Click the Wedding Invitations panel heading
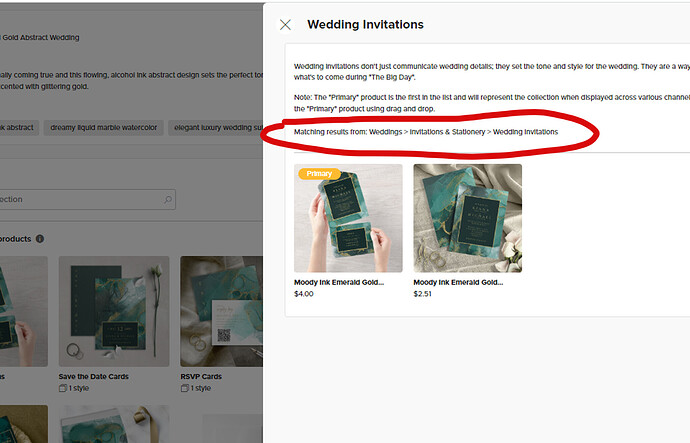 pyautogui.click(x=365, y=25)
